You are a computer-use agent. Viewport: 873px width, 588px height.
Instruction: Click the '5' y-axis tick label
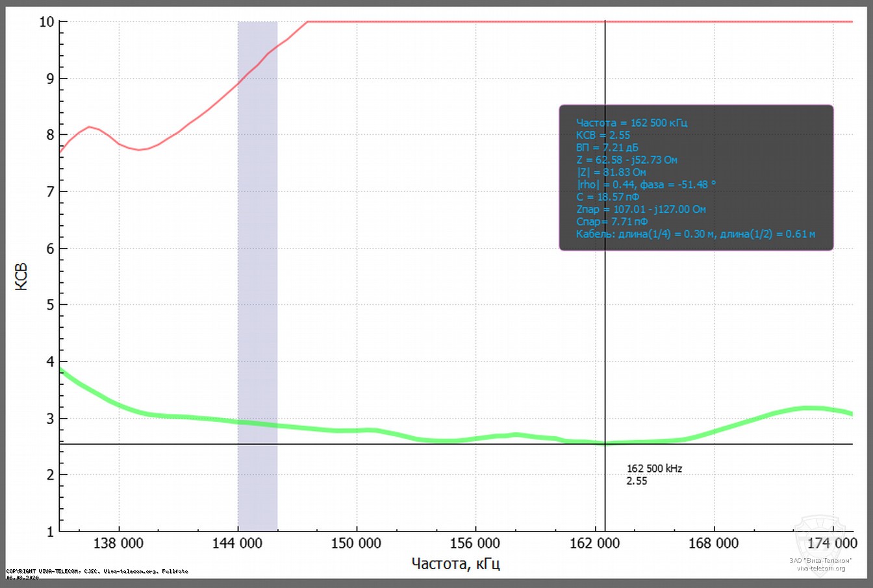(49, 305)
